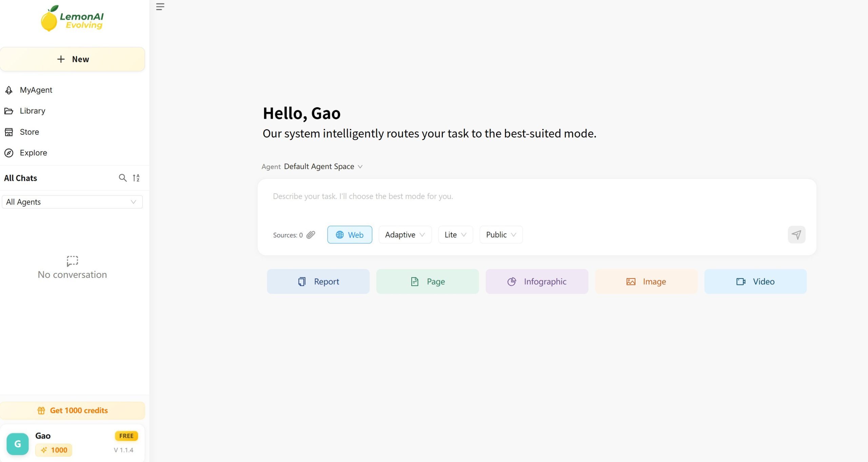This screenshot has width=868, height=462.
Task: Click the Get 1000 credits button
Action: tap(73, 410)
